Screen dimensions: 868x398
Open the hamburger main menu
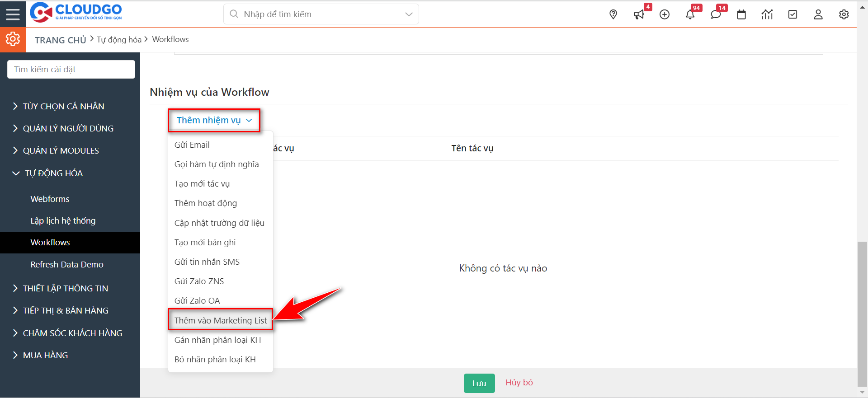[x=13, y=14]
